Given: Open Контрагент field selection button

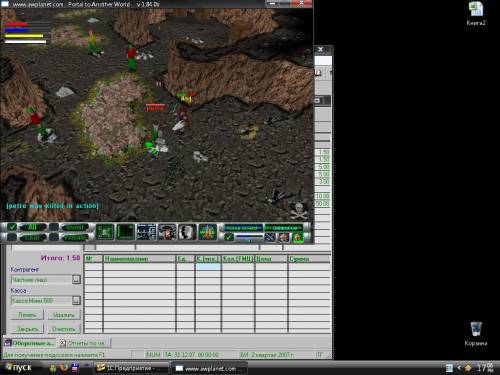Looking at the screenshot, I should tap(76, 279).
